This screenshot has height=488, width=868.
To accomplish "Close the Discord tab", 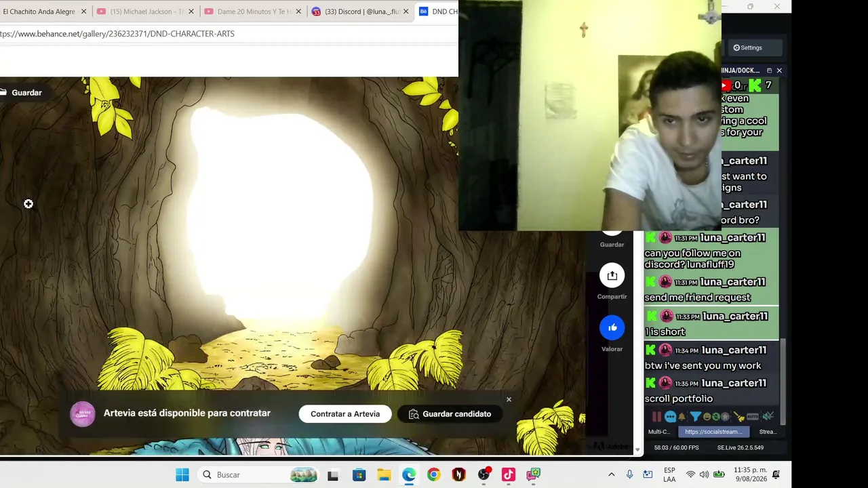I will (x=406, y=12).
